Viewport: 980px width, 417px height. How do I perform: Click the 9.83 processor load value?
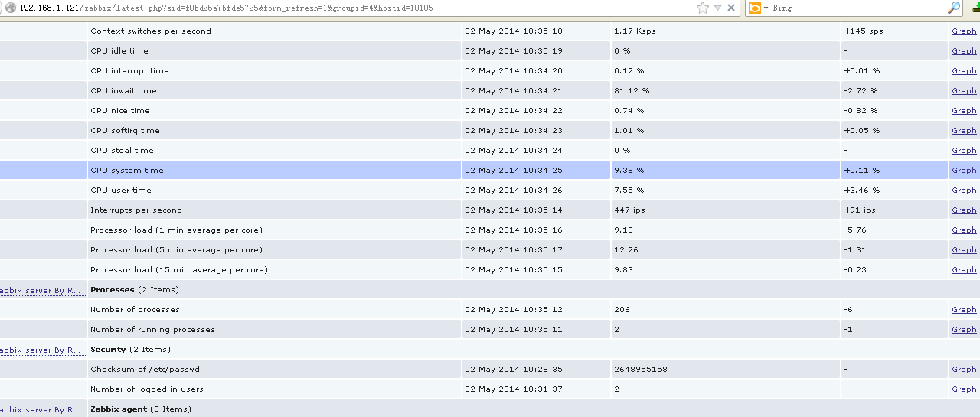coord(623,270)
